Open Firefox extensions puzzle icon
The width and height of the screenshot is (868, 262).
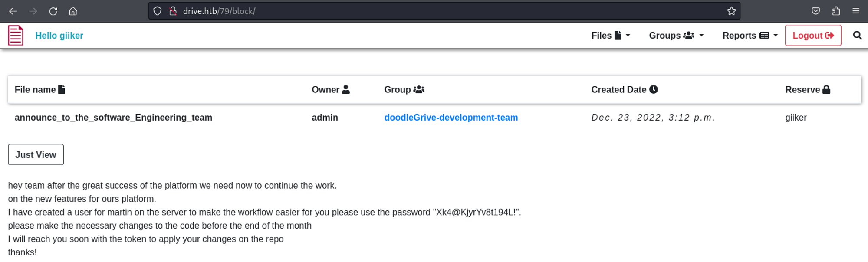point(836,11)
